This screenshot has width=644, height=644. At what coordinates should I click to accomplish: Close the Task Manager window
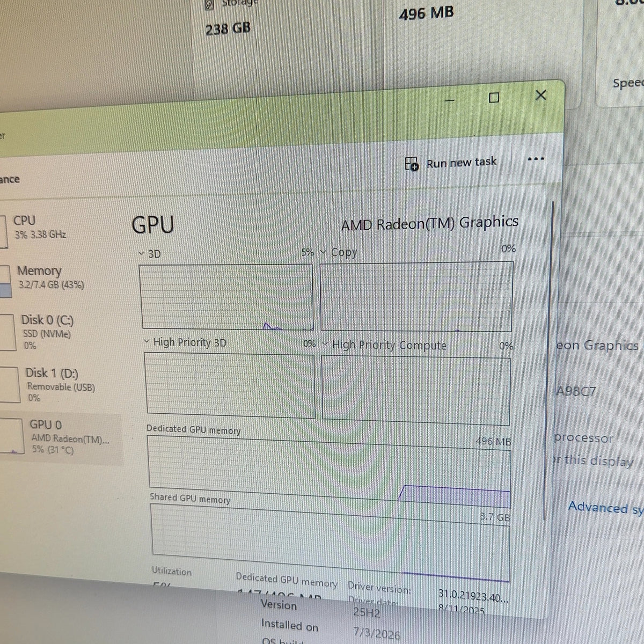coord(541,95)
